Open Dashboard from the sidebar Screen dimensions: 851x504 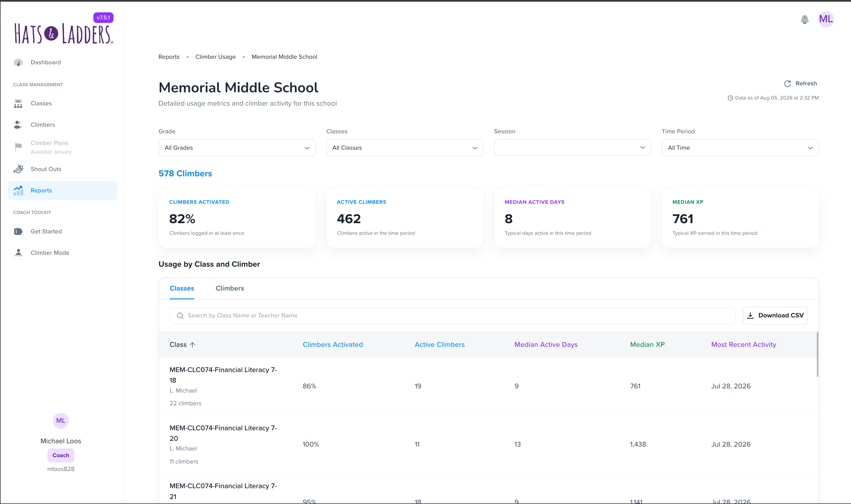(x=62, y=62)
